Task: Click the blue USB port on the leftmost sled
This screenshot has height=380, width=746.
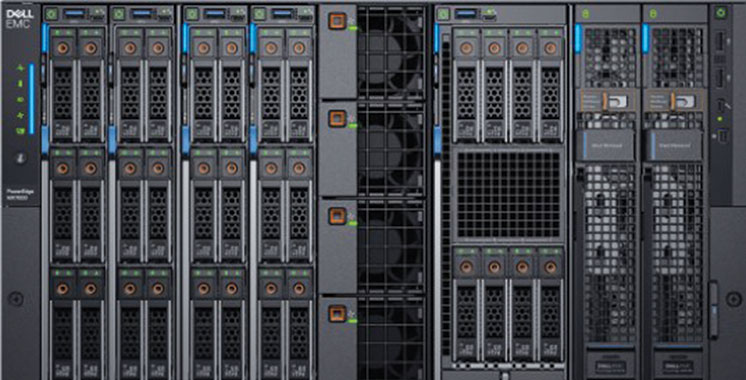Action: (x=75, y=14)
